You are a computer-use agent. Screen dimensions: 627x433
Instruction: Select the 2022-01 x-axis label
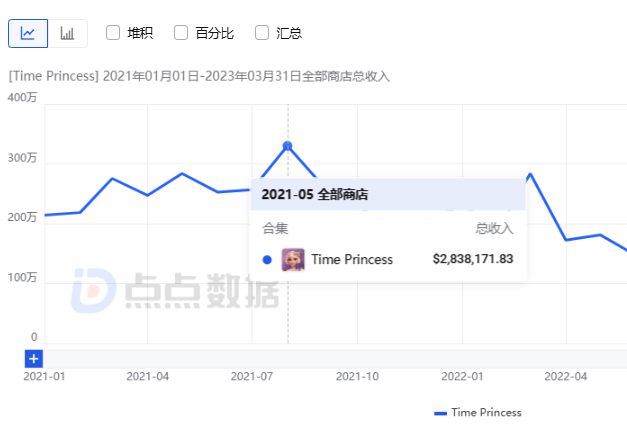tap(462, 377)
